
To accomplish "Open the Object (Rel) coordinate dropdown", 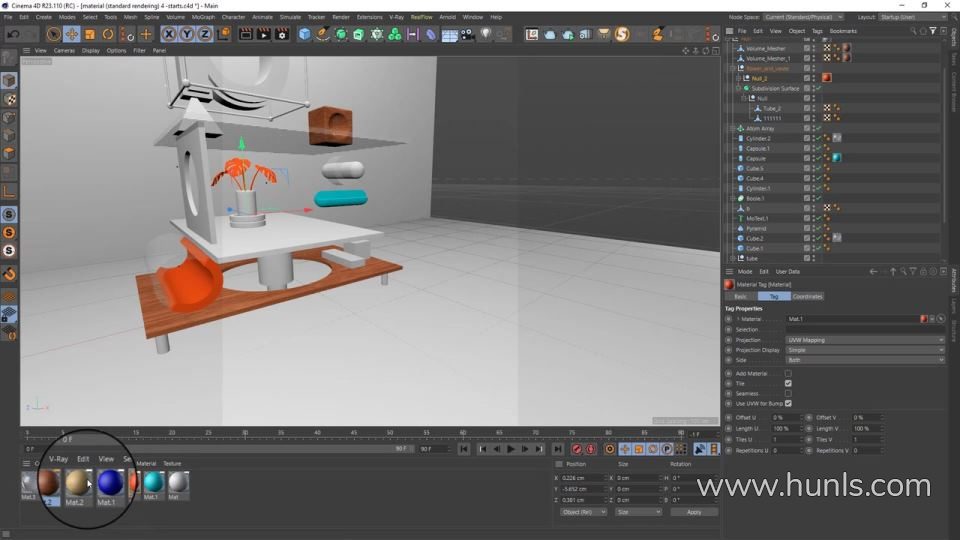I will [x=583, y=512].
